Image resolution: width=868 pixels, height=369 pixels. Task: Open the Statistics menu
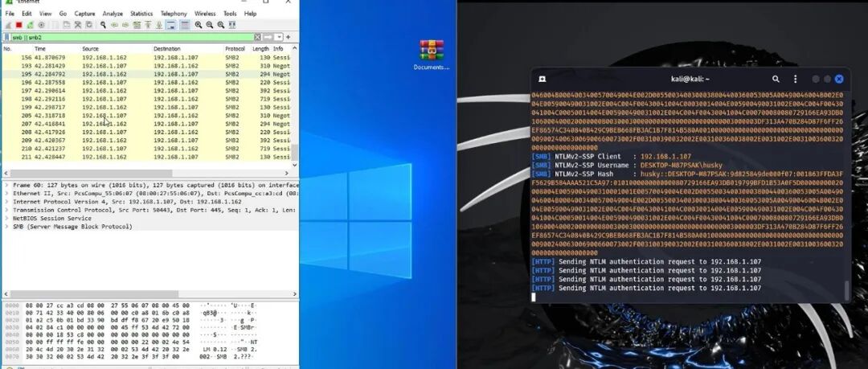click(141, 14)
